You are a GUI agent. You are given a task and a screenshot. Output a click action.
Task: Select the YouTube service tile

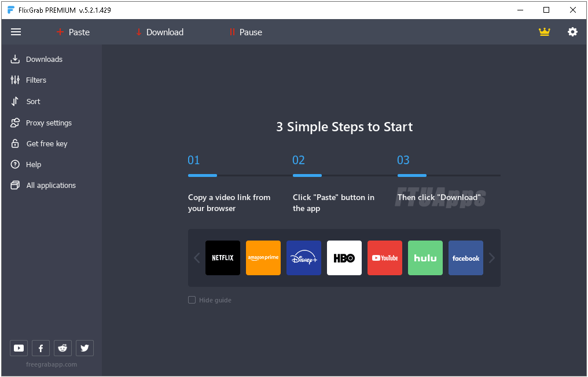pos(385,258)
